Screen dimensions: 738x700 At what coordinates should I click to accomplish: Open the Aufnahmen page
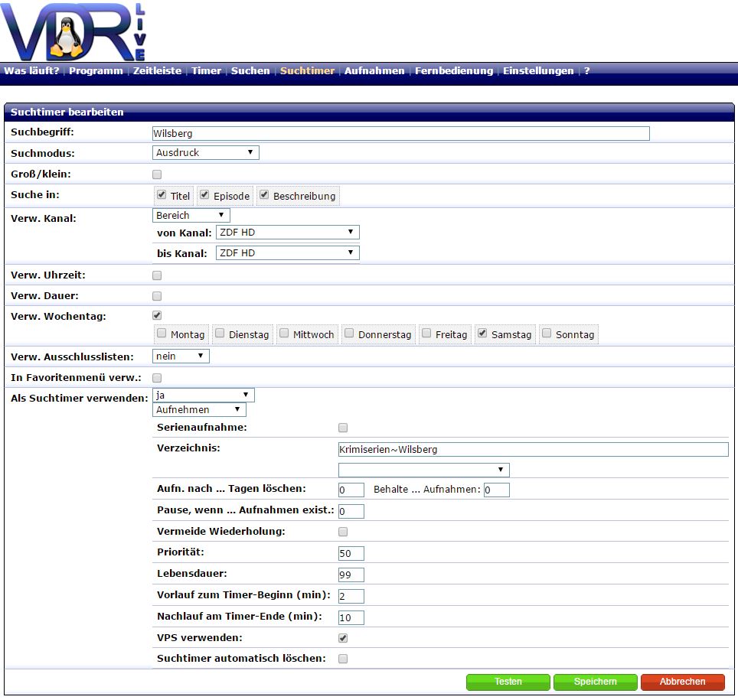coord(374,70)
